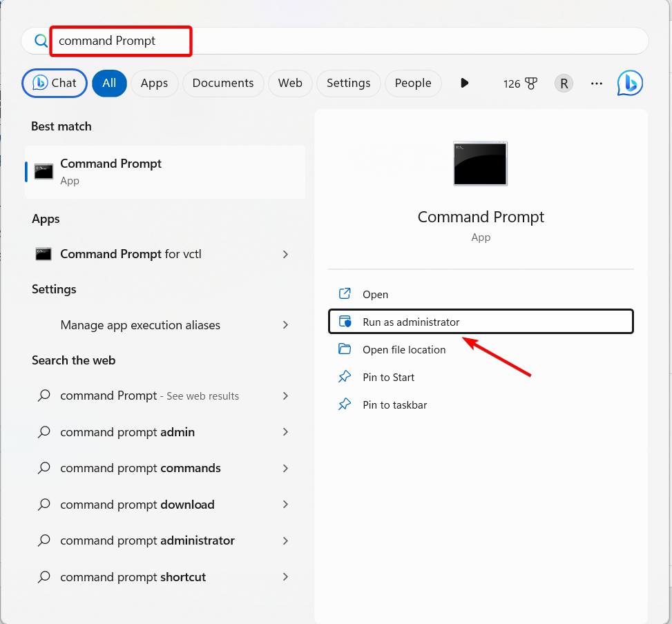Open 'command Prompt - See web results'

click(x=165, y=396)
